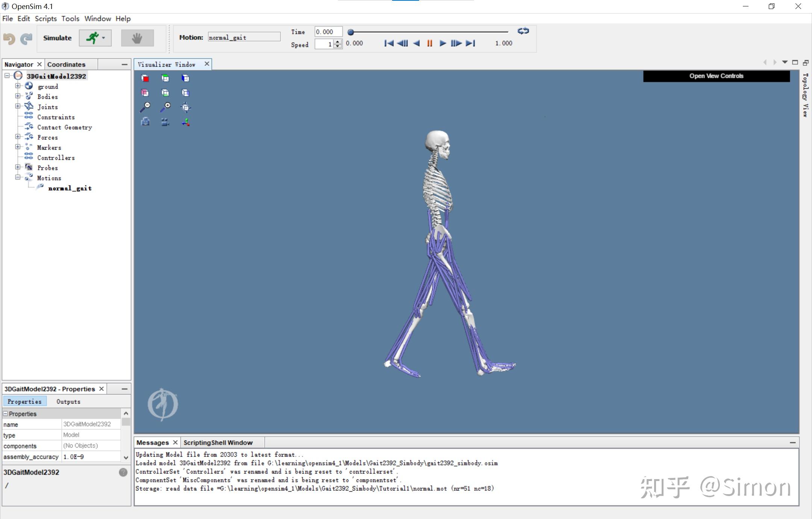The image size is (812, 519).
Task: Click the video record camera icon
Action: 165,122
